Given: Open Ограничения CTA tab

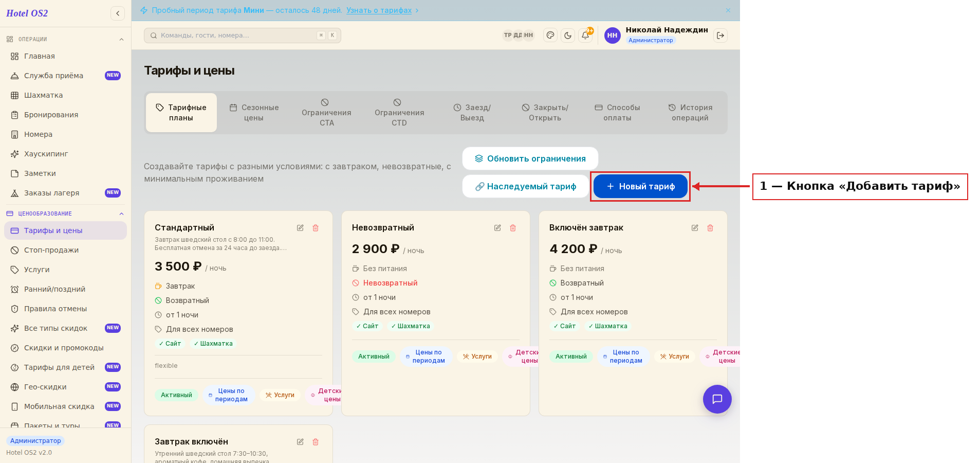Looking at the screenshot, I should pyautogui.click(x=326, y=113).
